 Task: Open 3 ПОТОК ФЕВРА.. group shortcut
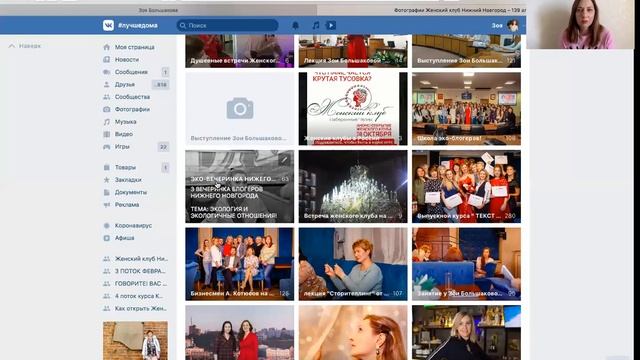point(140,271)
